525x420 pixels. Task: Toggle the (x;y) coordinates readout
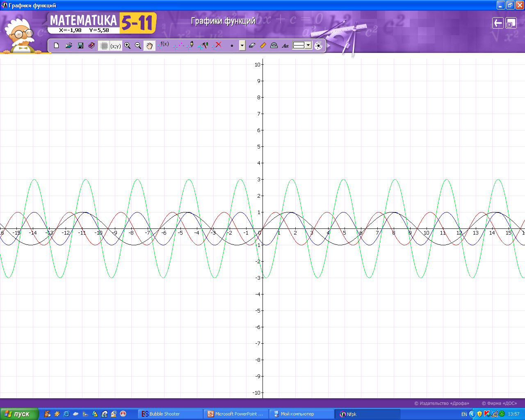(116, 46)
